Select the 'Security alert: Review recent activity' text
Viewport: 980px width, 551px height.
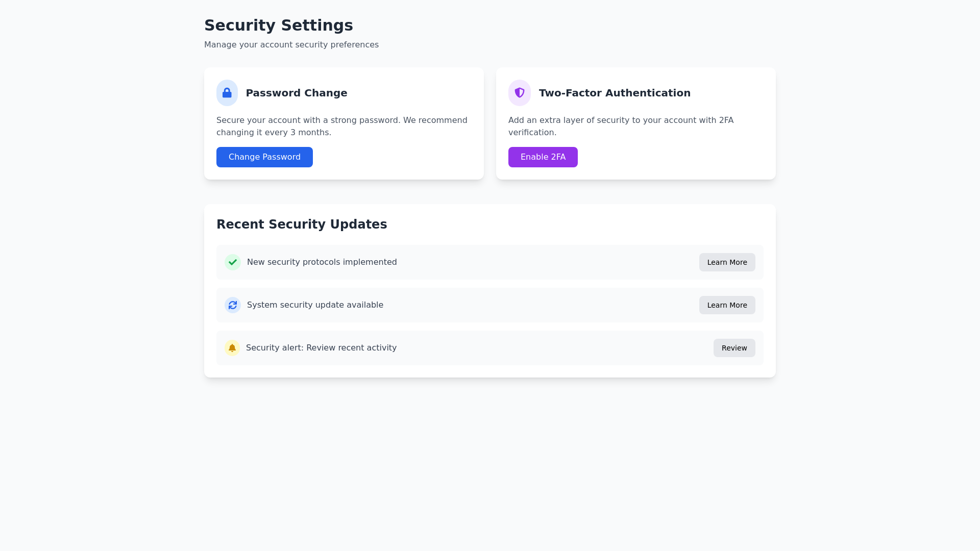tap(321, 348)
